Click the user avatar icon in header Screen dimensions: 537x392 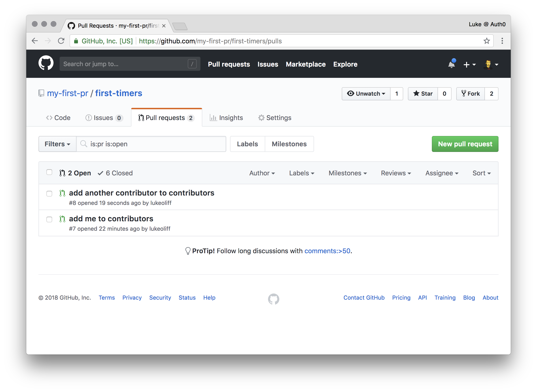(488, 64)
